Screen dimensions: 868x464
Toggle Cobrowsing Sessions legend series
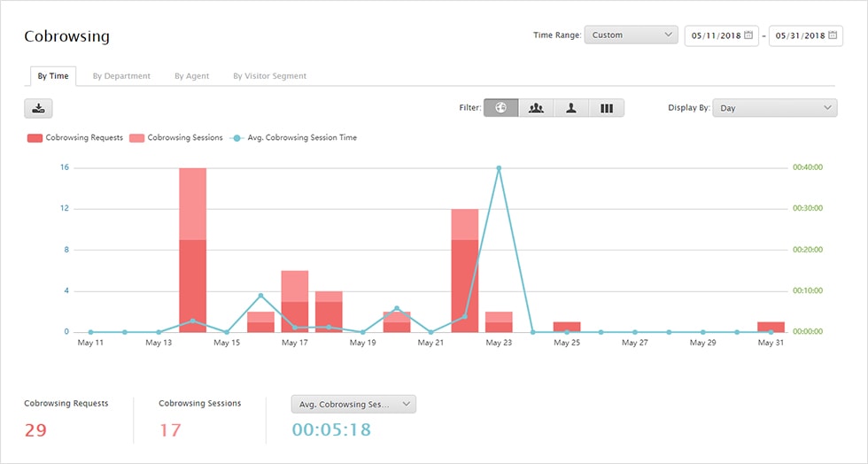176,138
